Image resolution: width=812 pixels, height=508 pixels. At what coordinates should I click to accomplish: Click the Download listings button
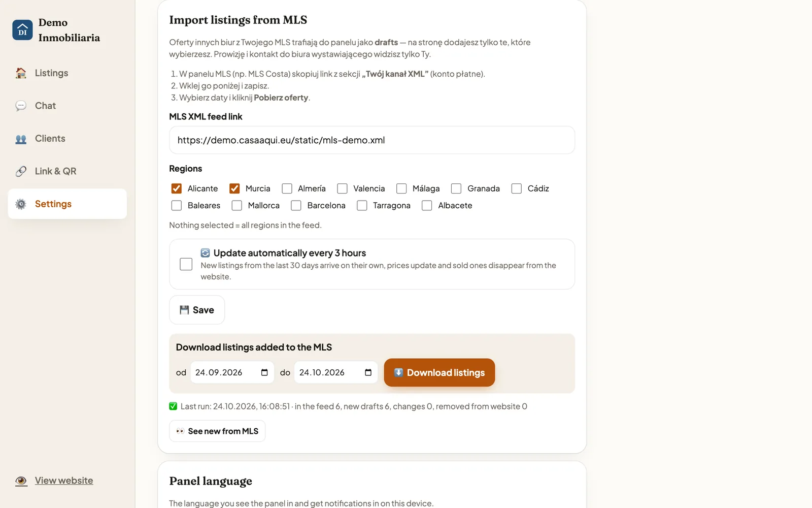[439, 372]
